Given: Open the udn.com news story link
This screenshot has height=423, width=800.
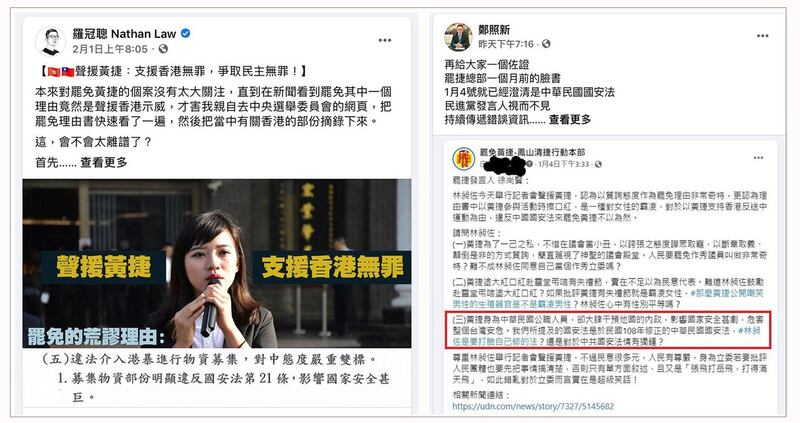Looking at the screenshot, I should tap(533, 406).
